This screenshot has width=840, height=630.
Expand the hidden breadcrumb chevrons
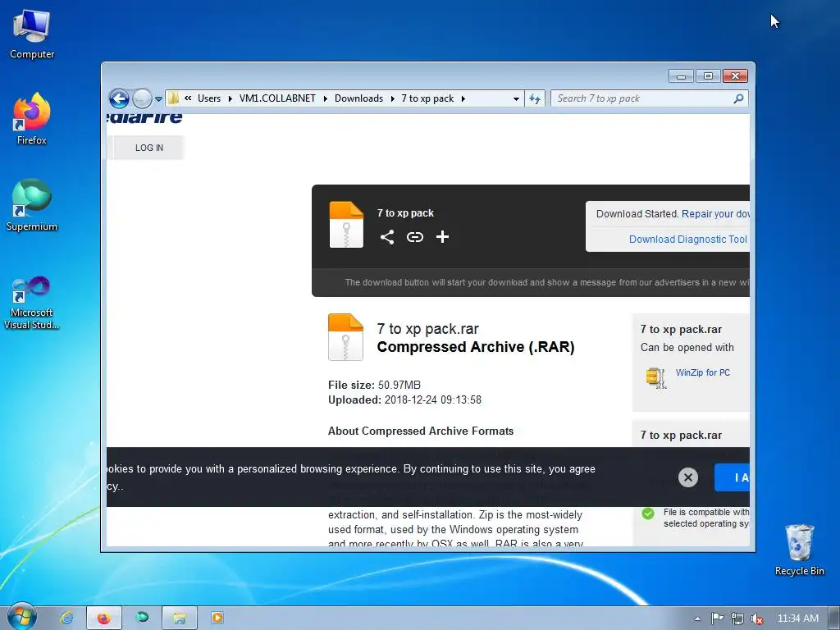tap(188, 98)
